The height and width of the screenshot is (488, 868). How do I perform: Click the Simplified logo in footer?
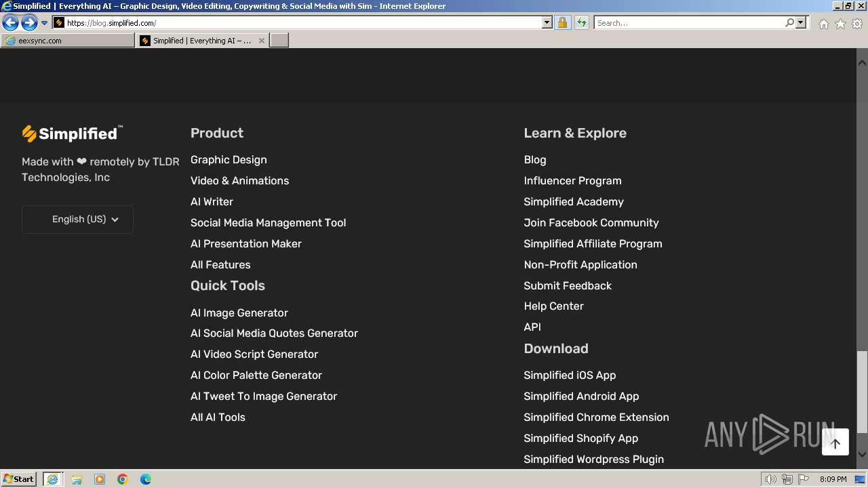point(72,134)
